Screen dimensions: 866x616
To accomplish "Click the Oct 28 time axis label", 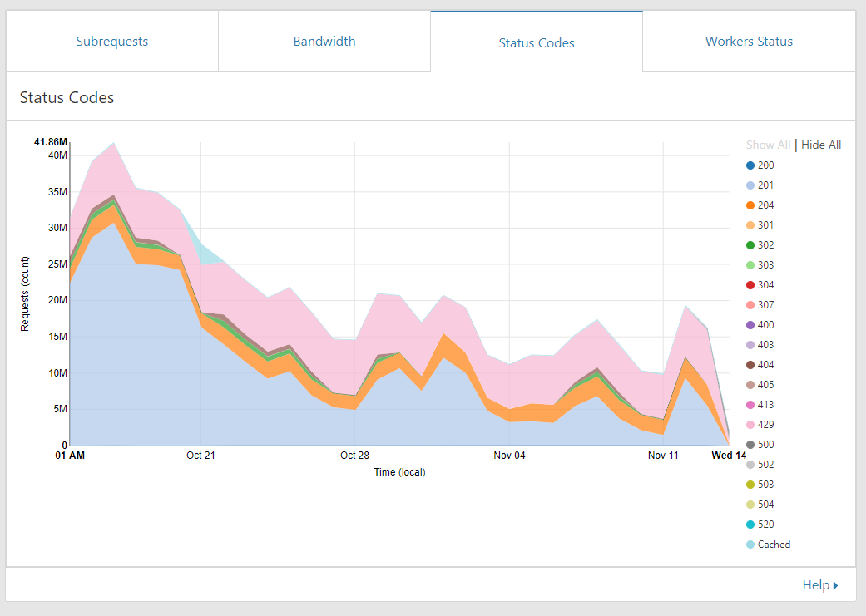I will click(x=354, y=456).
